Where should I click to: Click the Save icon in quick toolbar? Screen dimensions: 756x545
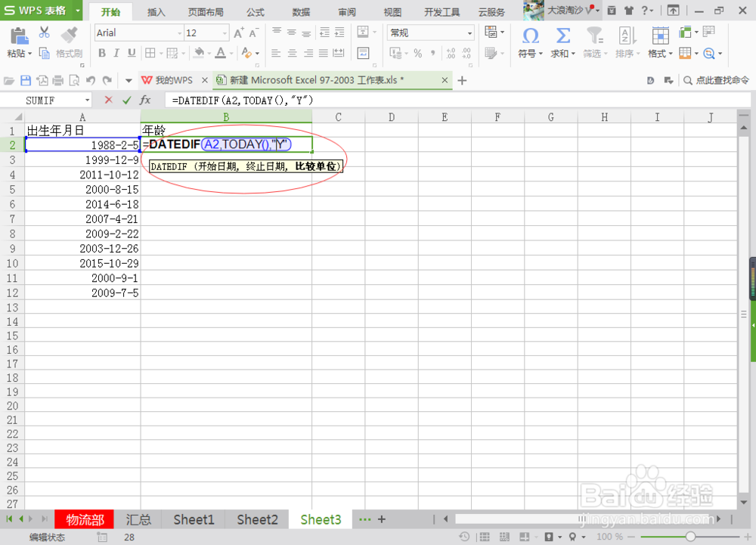[26, 80]
